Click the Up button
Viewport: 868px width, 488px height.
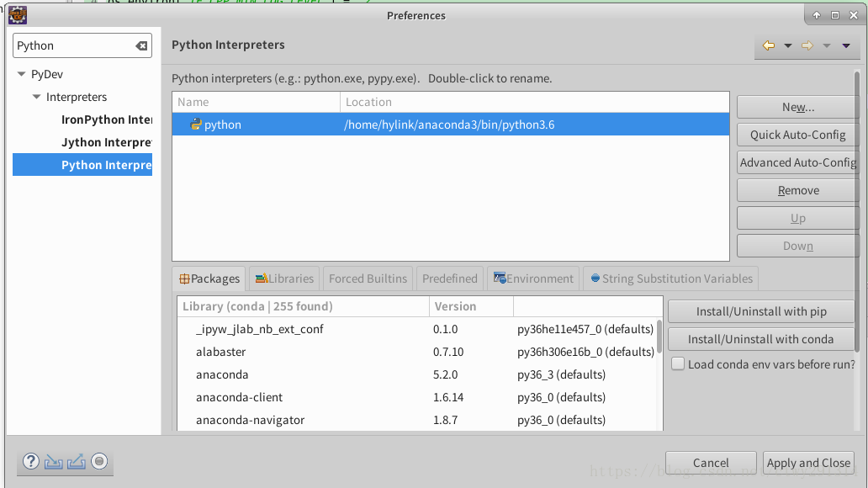(797, 218)
